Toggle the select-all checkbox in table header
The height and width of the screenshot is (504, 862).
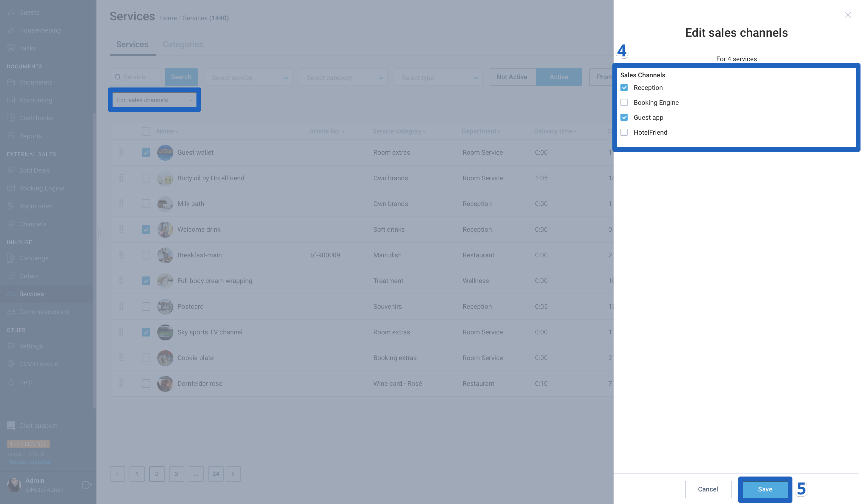(146, 131)
